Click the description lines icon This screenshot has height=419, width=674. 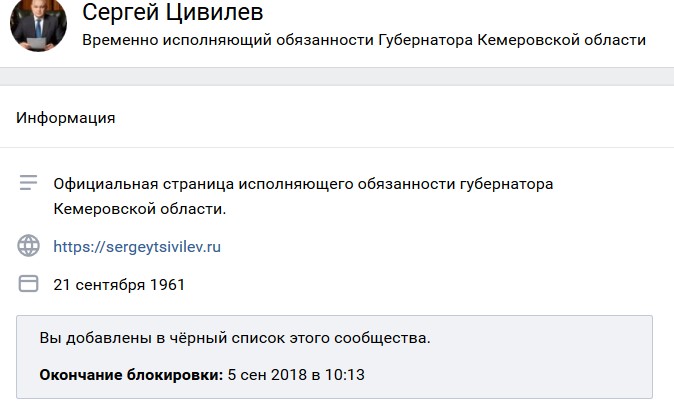(28, 183)
